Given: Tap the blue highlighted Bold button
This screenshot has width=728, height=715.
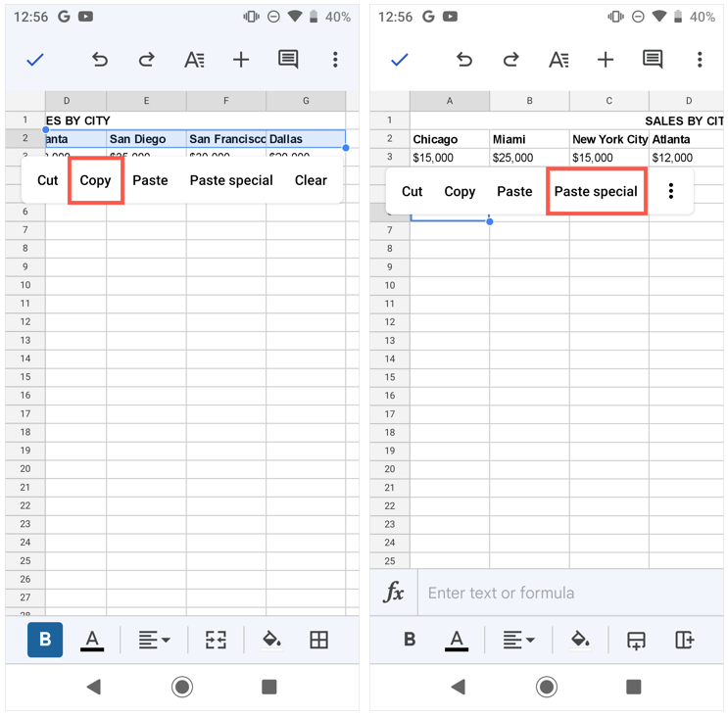Looking at the screenshot, I should point(45,640).
